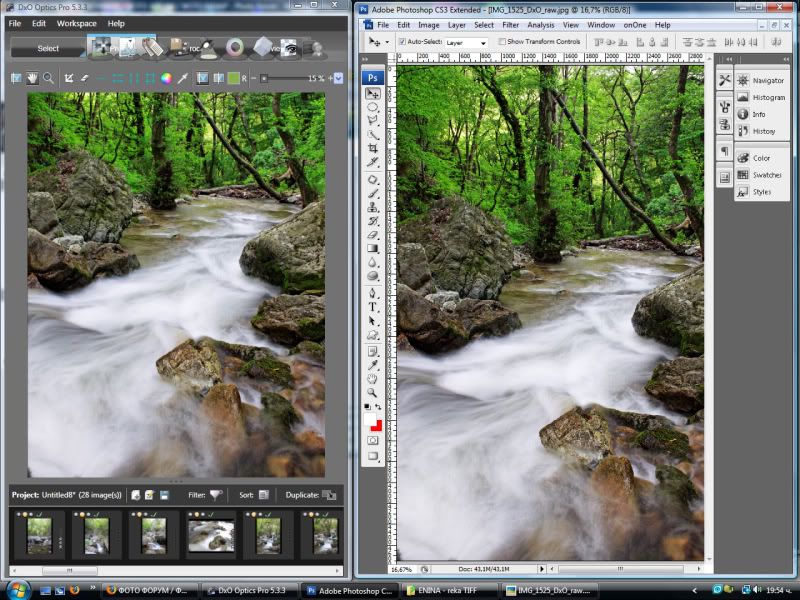Expand the DxO zoom percentage dropdown
Viewport: 800px width, 600px height.
[x=337, y=77]
